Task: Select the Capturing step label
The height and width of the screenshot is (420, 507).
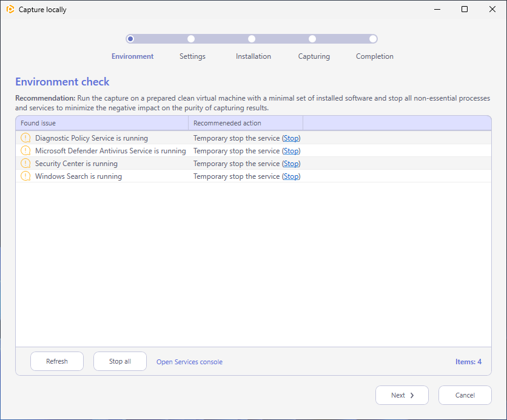Action: click(x=314, y=56)
